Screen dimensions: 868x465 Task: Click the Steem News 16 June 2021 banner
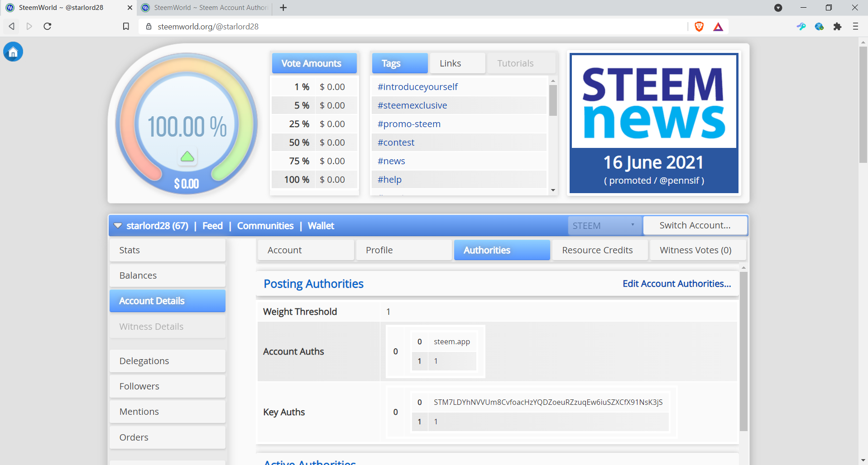pyautogui.click(x=654, y=123)
